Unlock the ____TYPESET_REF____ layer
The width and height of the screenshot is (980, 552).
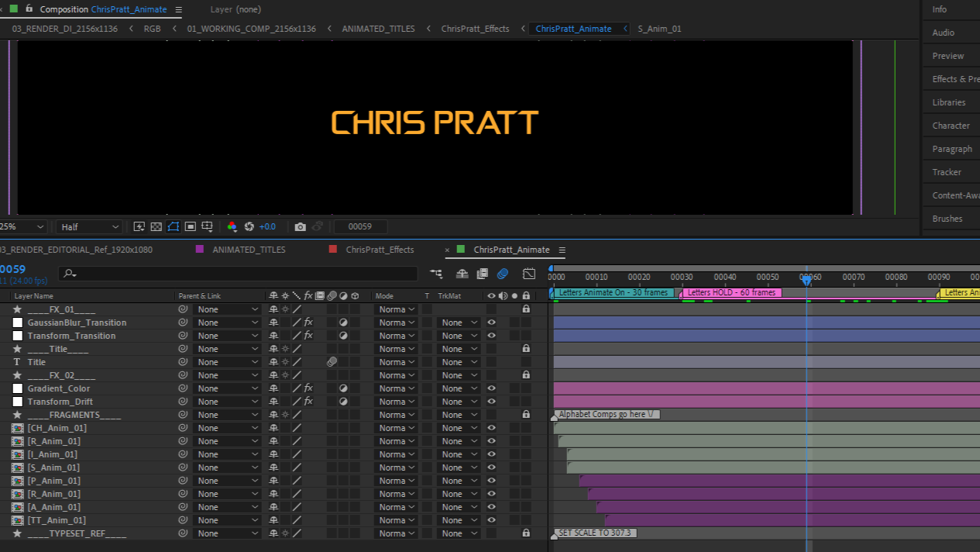click(526, 533)
